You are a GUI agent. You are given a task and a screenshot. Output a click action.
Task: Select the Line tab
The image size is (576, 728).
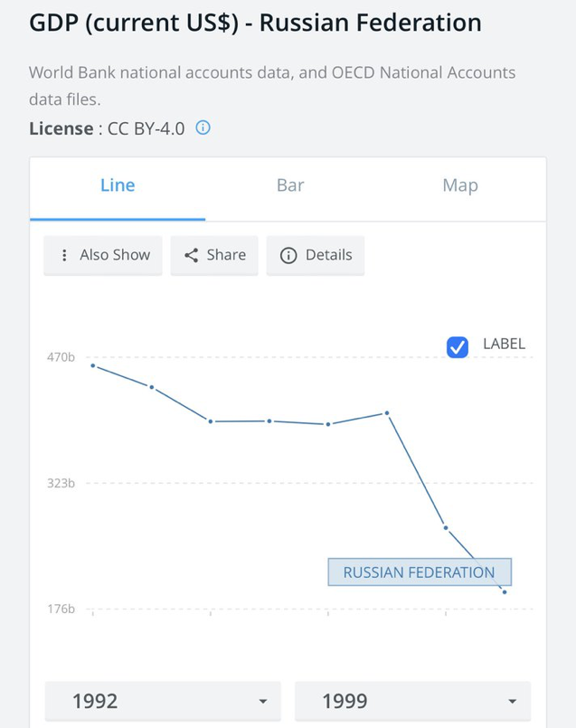click(x=118, y=185)
